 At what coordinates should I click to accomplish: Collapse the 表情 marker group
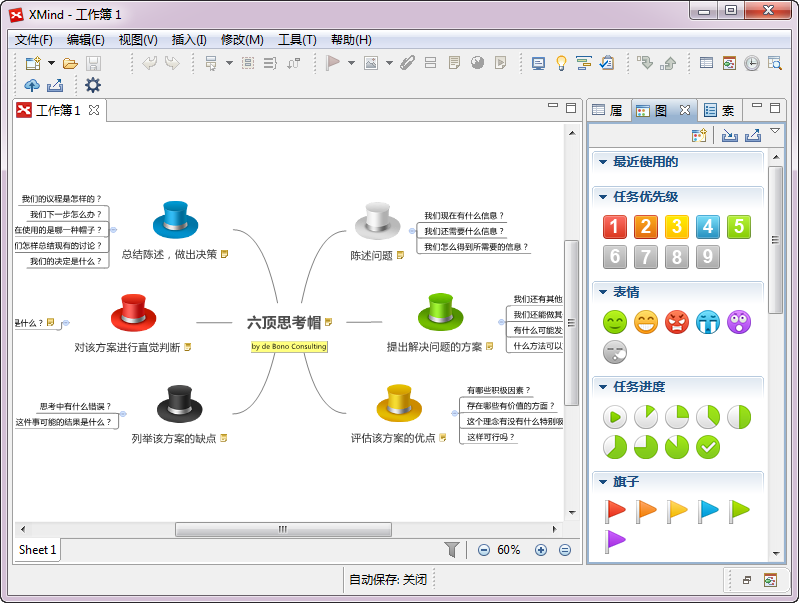tap(603, 292)
